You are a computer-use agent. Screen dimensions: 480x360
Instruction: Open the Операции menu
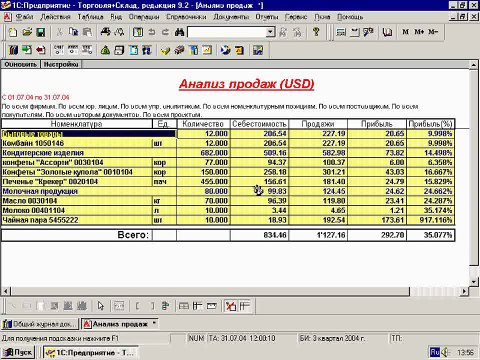tap(144, 16)
